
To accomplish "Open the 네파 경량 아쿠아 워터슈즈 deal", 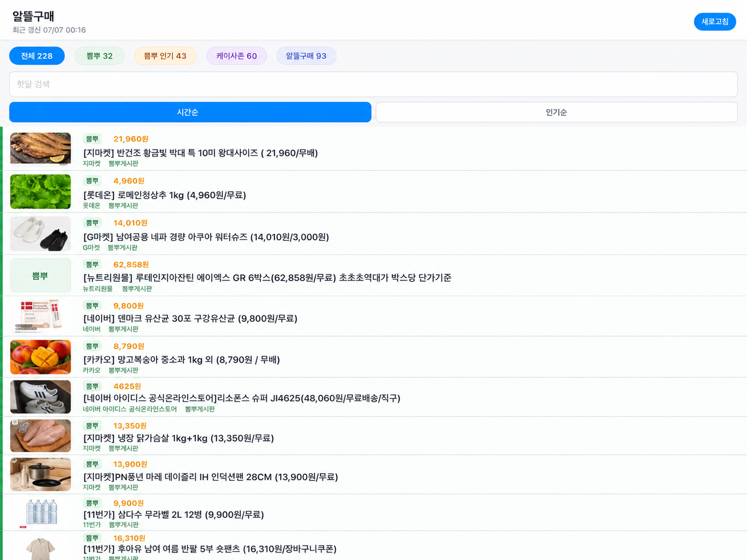I will pyautogui.click(x=206, y=237).
